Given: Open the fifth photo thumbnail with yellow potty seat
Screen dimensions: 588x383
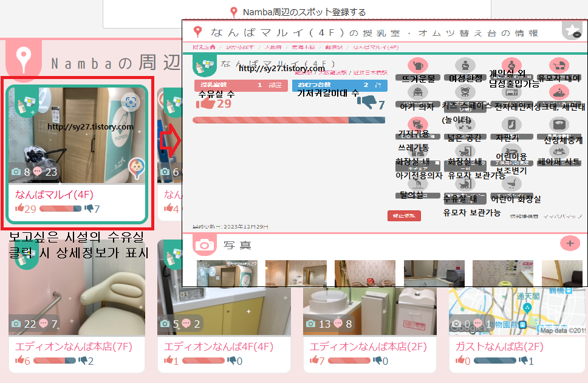Looking at the screenshot, I should click(503, 273).
